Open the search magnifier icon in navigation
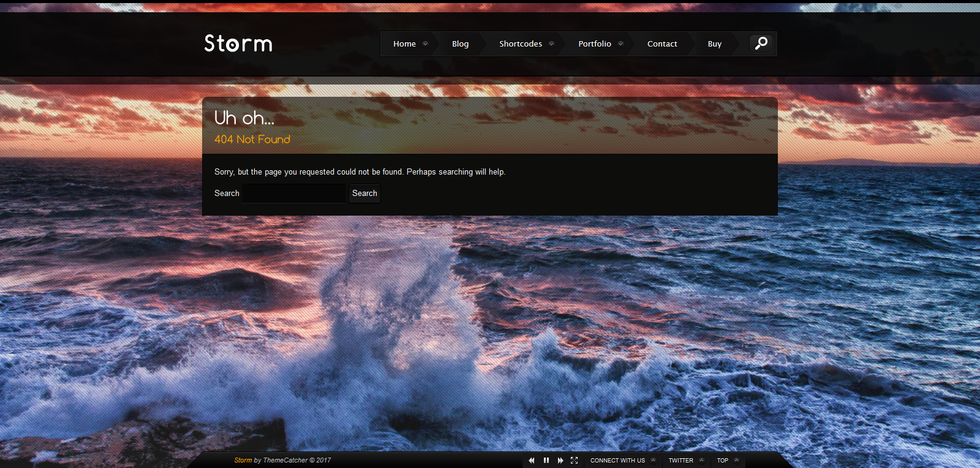Image resolution: width=980 pixels, height=468 pixels. [761, 43]
